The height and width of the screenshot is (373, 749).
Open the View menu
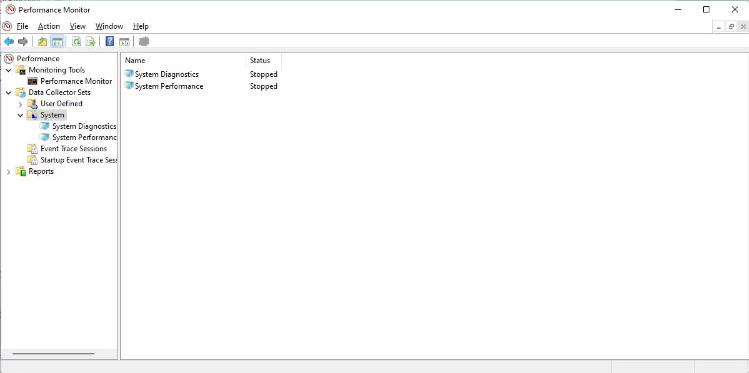(77, 26)
